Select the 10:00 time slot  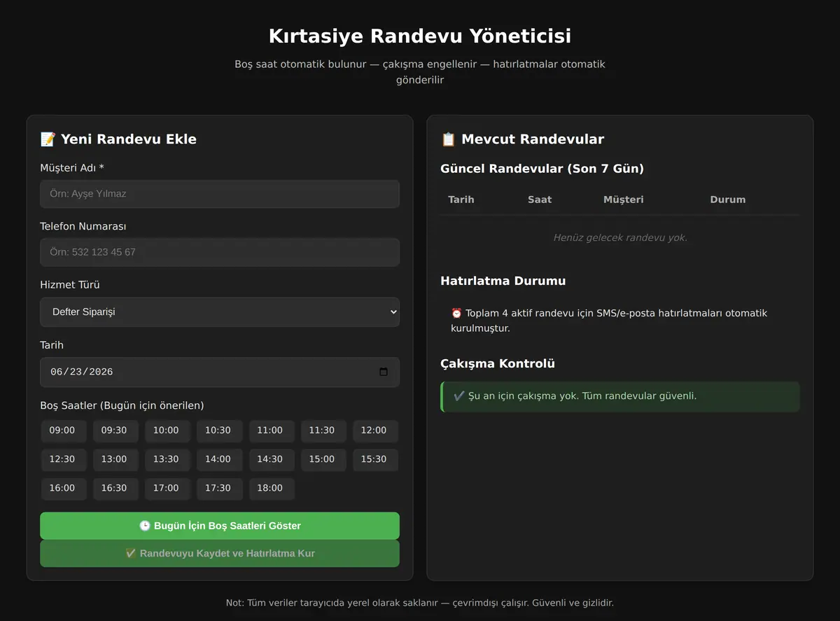tap(166, 431)
